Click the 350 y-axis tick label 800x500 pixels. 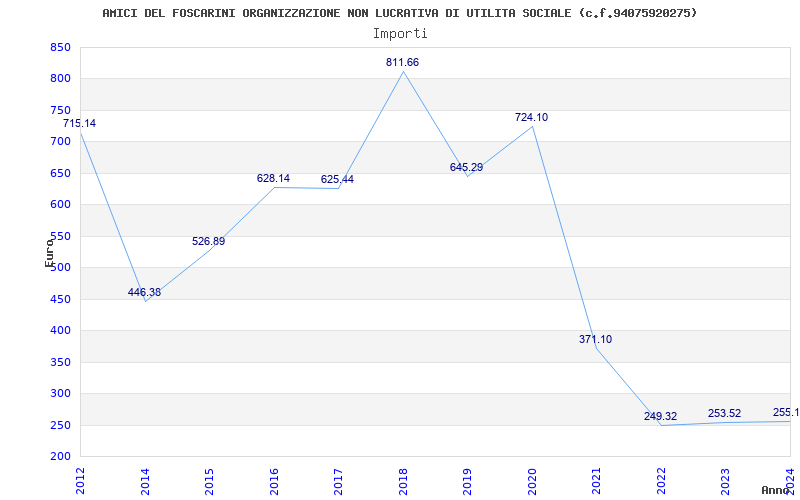pos(60,362)
